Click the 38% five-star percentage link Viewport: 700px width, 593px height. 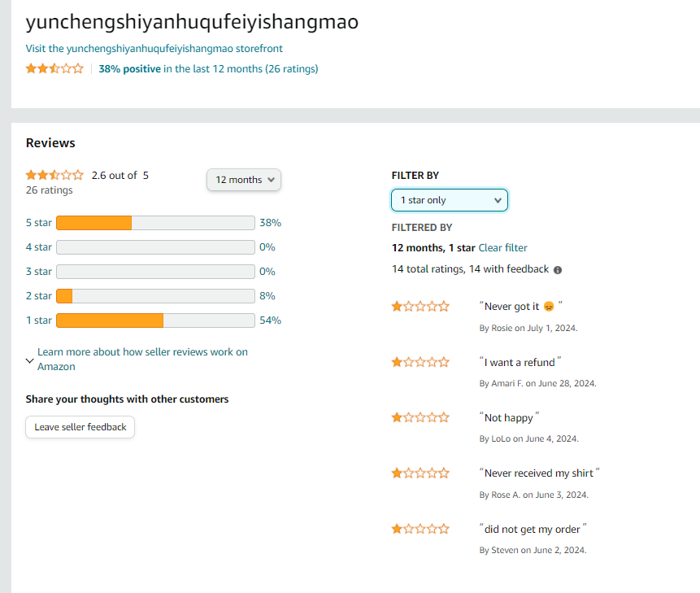tap(270, 223)
